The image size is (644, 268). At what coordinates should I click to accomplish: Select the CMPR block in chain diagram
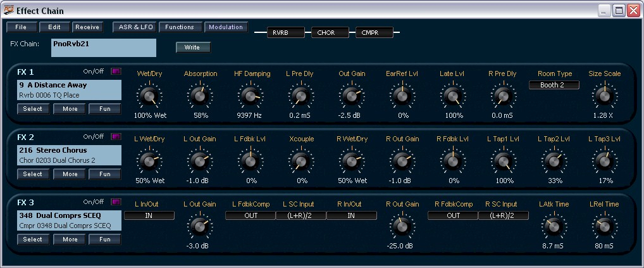tap(373, 32)
